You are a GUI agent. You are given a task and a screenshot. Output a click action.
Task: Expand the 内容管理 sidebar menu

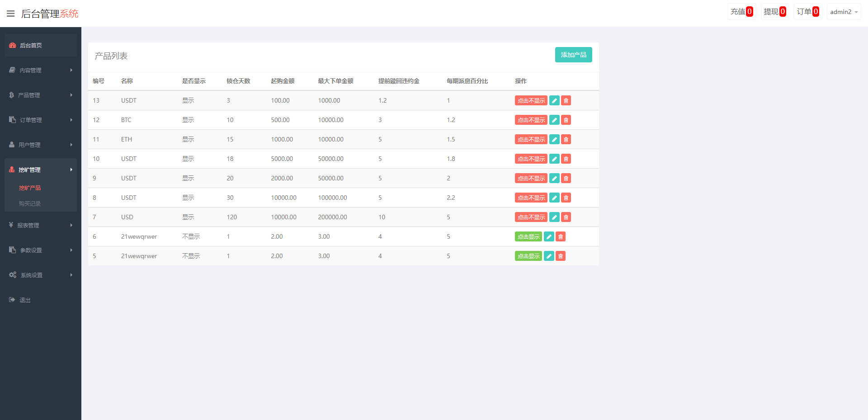click(40, 70)
